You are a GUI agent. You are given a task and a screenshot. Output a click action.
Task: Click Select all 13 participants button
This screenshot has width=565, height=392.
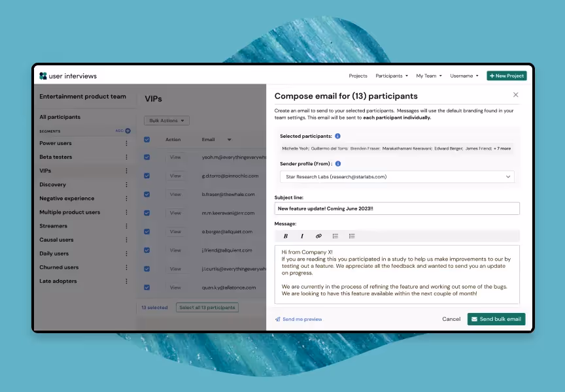pyautogui.click(x=207, y=308)
